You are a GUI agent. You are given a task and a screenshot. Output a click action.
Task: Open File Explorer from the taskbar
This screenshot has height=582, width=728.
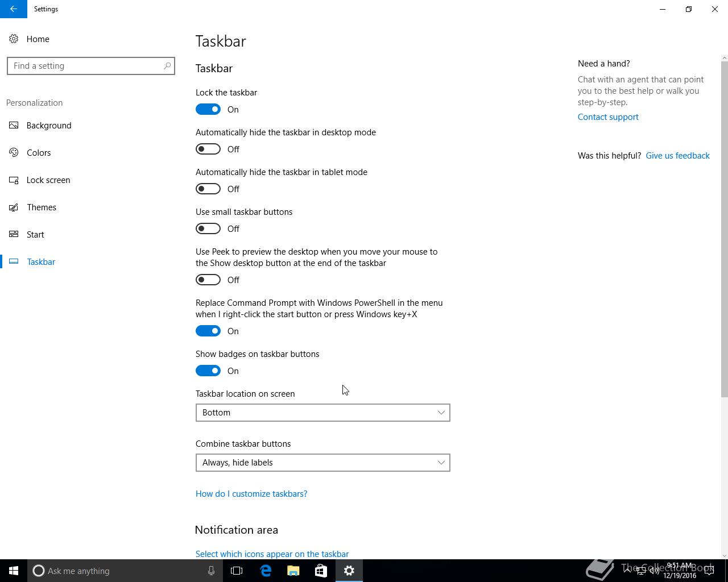pos(293,571)
